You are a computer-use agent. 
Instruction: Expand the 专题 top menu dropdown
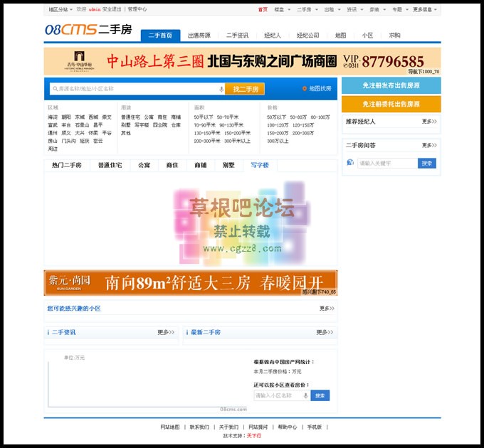coord(400,9)
